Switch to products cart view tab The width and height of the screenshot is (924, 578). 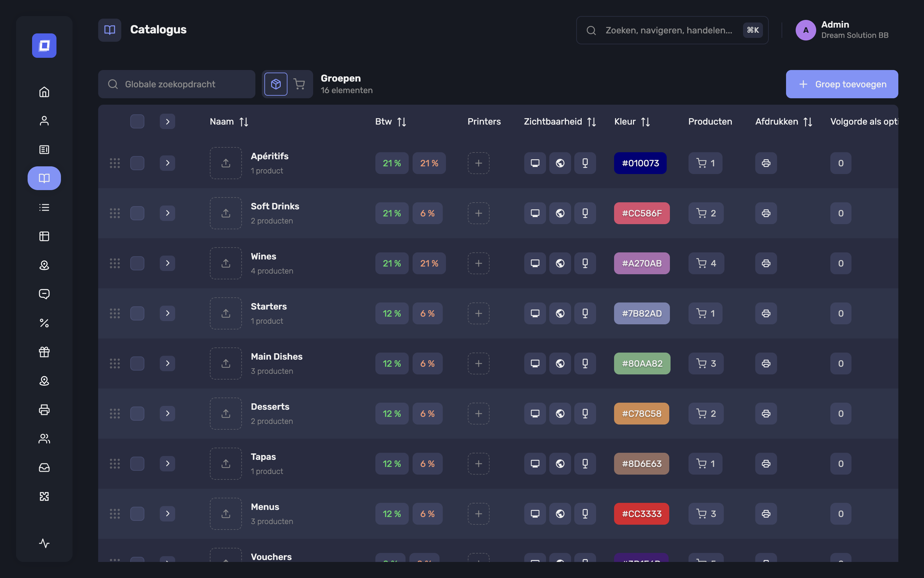point(299,84)
